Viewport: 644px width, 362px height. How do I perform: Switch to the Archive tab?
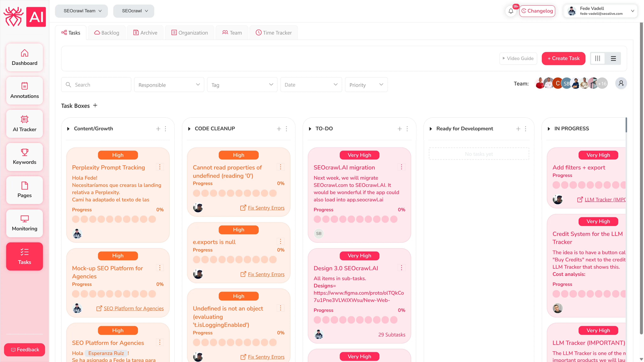tap(145, 33)
